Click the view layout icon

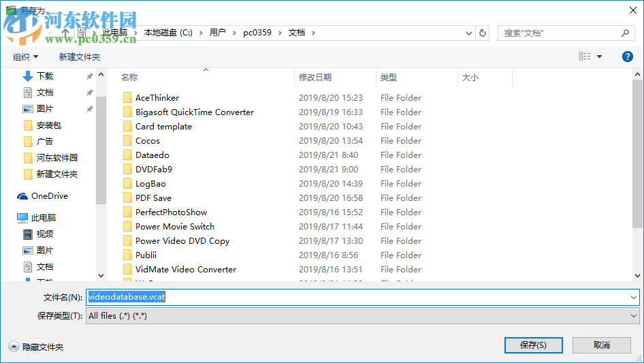pyautogui.click(x=585, y=57)
